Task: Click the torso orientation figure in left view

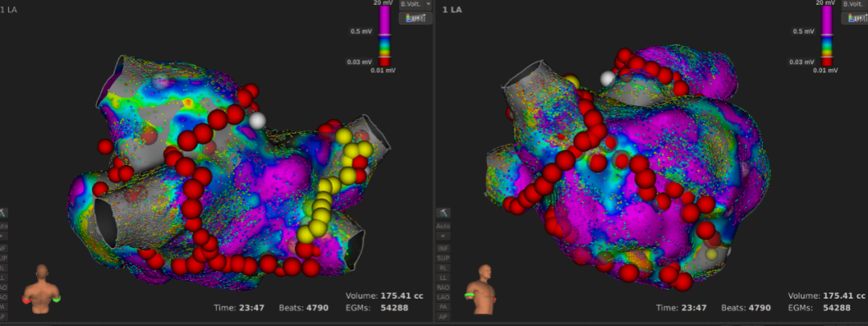Action: click(42, 285)
